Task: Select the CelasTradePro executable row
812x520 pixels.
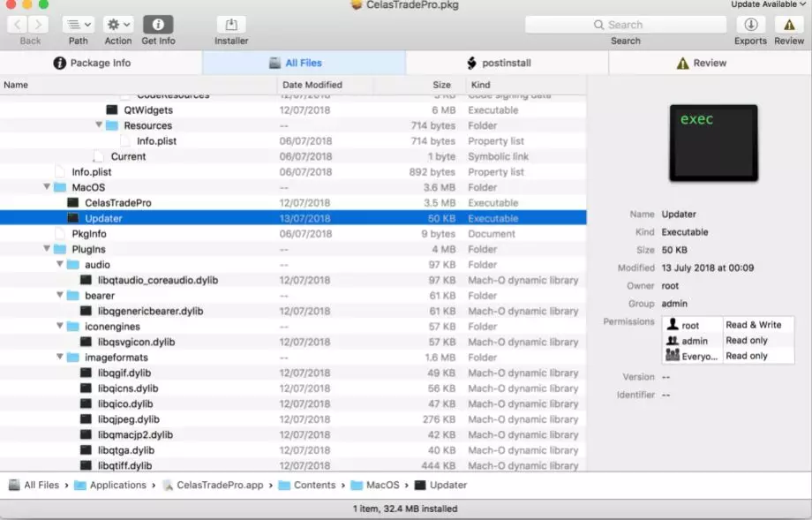Action: [x=117, y=203]
